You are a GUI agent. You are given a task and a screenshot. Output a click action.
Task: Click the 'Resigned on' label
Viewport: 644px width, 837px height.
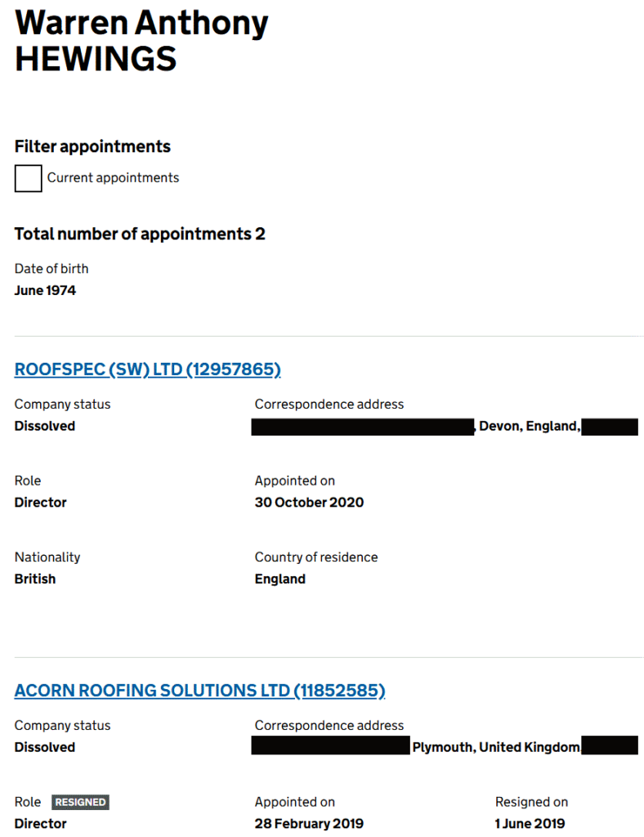pos(531,802)
